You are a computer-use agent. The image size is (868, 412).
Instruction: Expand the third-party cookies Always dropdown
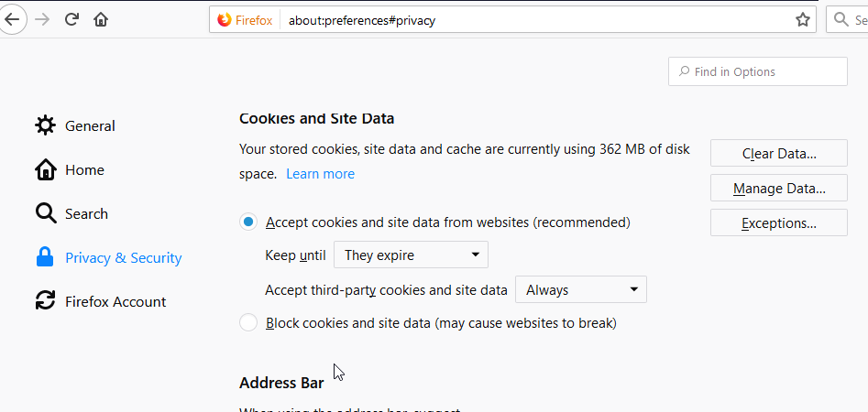click(581, 289)
